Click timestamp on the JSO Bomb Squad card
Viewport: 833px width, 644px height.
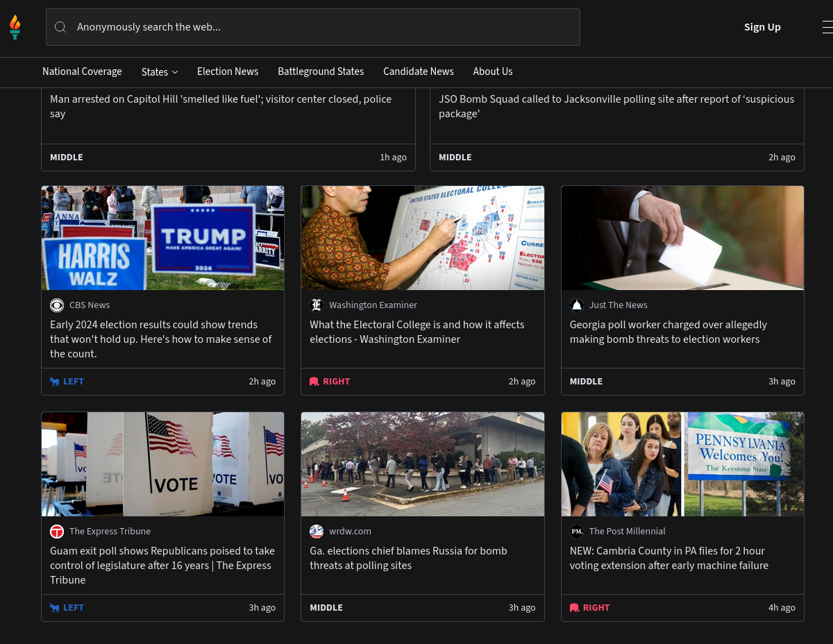[782, 158]
